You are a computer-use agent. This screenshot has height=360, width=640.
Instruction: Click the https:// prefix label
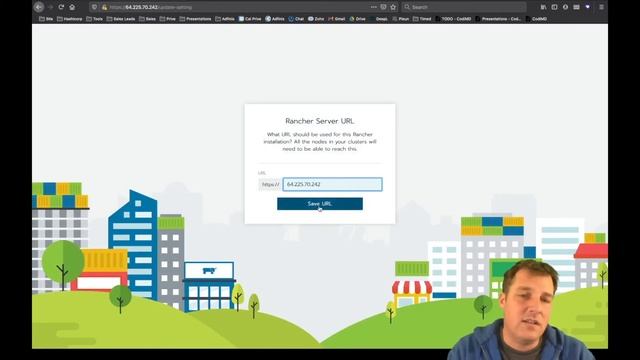(x=270, y=184)
